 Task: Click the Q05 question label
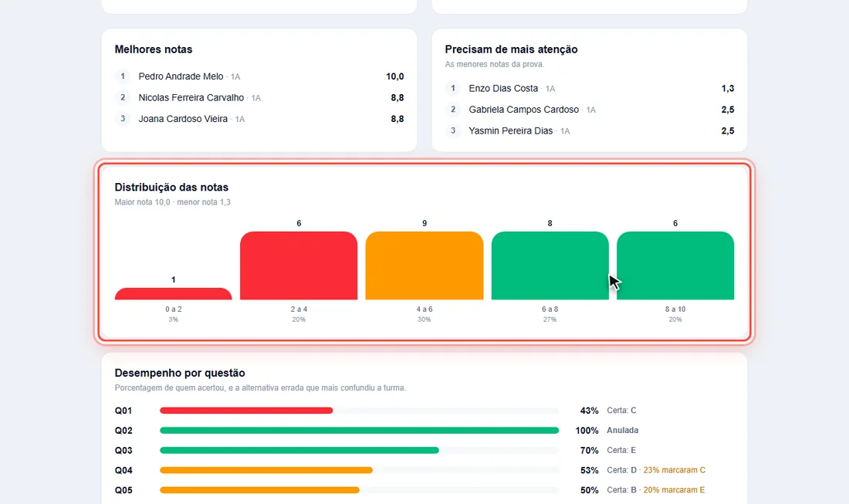123,490
